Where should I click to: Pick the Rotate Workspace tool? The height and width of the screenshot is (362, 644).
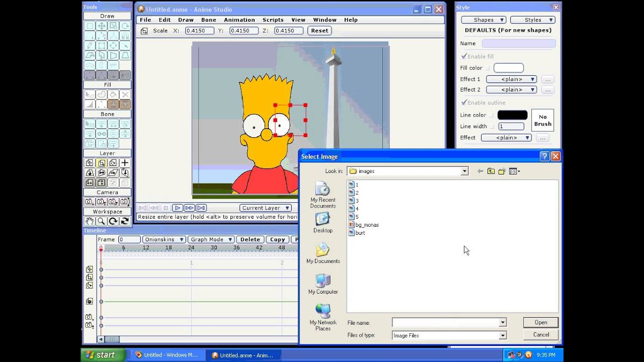point(113,221)
